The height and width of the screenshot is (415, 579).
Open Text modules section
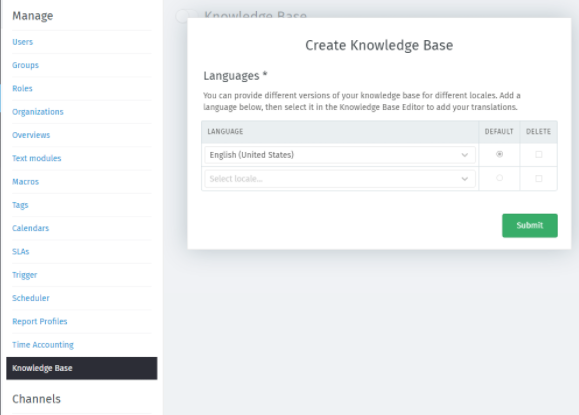pyautogui.click(x=37, y=158)
